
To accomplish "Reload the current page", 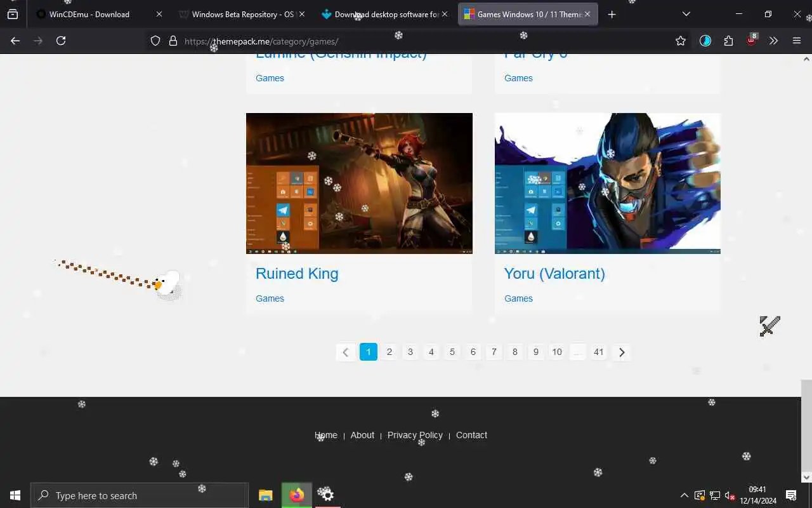I will point(61,41).
